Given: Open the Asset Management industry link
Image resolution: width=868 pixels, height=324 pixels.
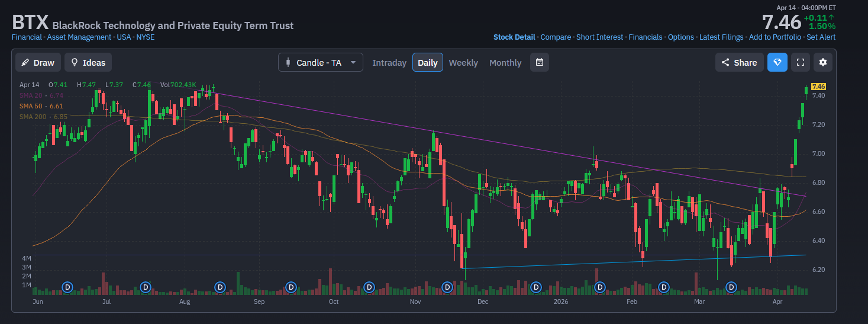Looking at the screenshot, I should click(x=79, y=37).
